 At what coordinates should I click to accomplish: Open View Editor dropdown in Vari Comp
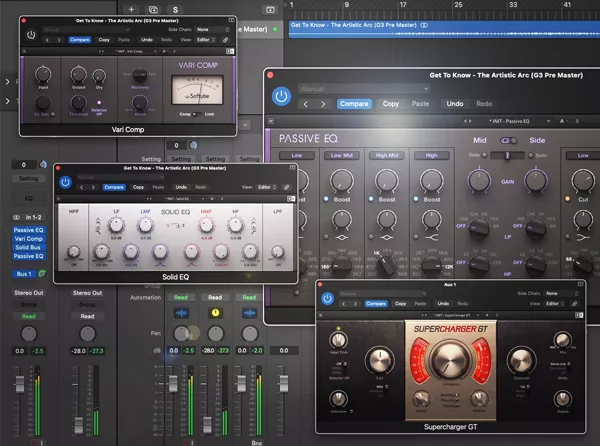(x=205, y=40)
